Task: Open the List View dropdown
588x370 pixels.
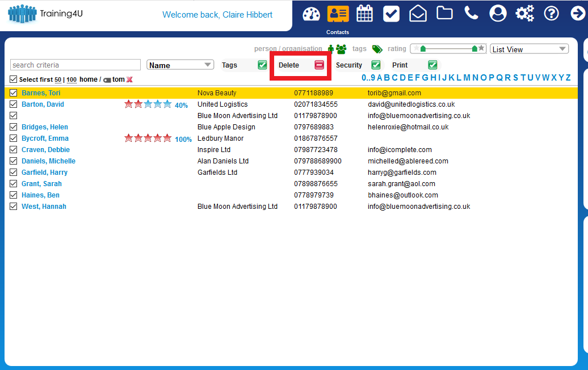Action: (x=529, y=49)
